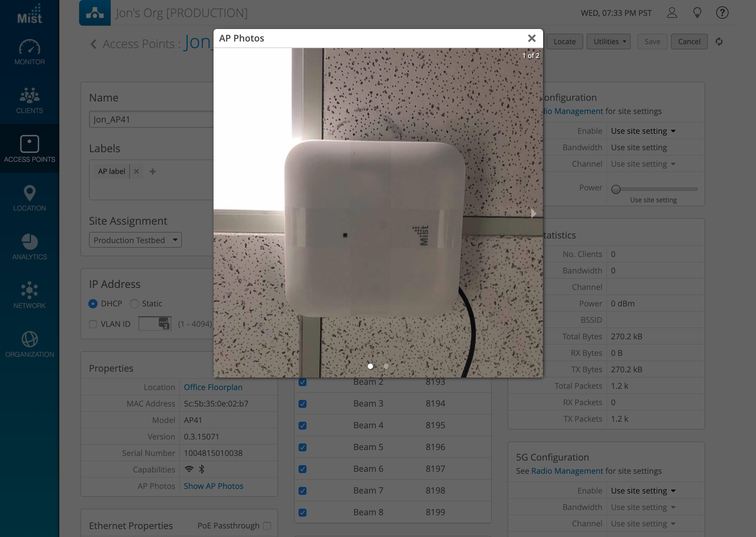This screenshot has width=756, height=537.
Task: Toggle the PoE Passthrough checkbox
Action: click(x=267, y=525)
